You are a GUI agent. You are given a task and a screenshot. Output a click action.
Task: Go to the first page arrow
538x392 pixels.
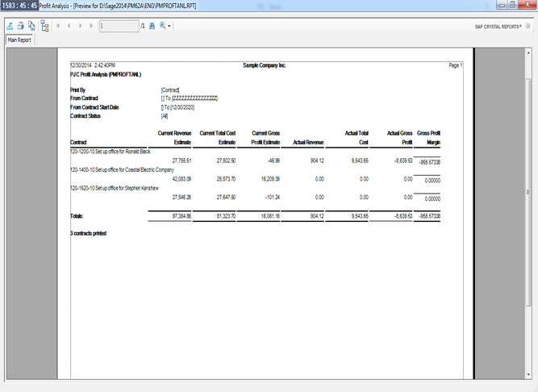point(59,26)
